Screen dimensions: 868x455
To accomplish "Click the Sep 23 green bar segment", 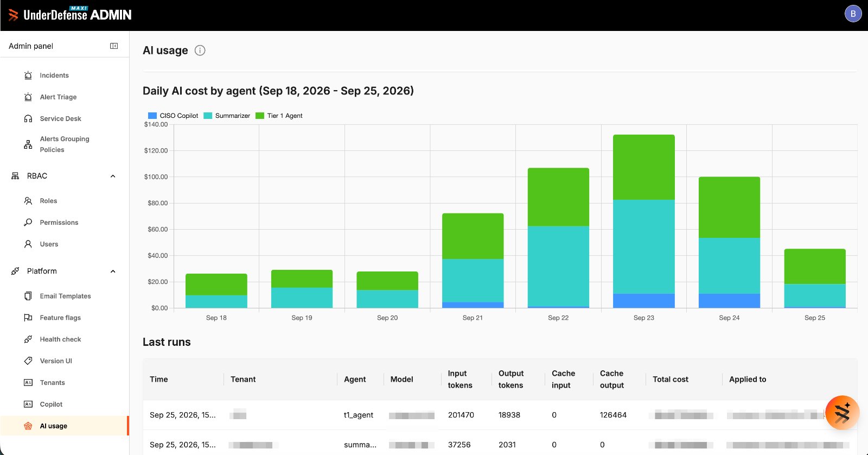I will point(644,167).
